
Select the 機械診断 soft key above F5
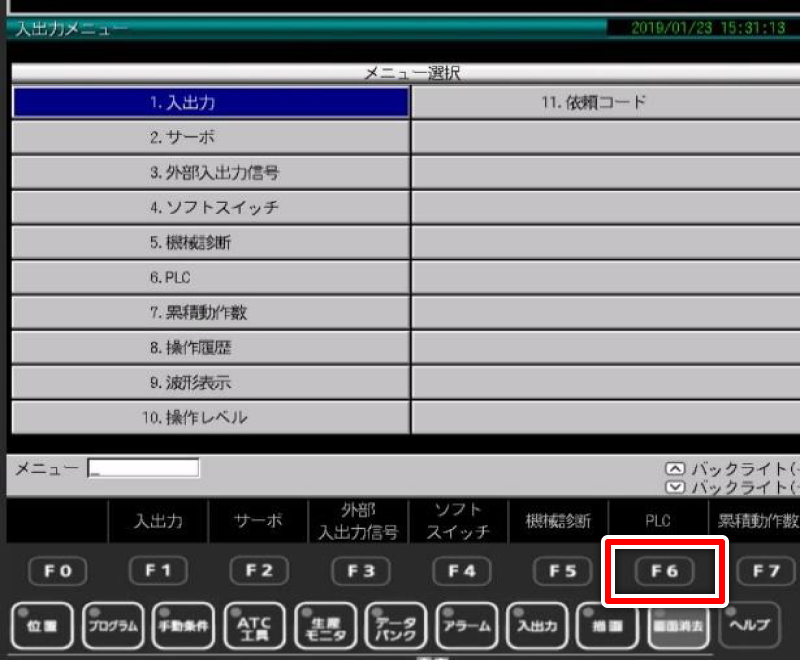pyautogui.click(x=558, y=521)
